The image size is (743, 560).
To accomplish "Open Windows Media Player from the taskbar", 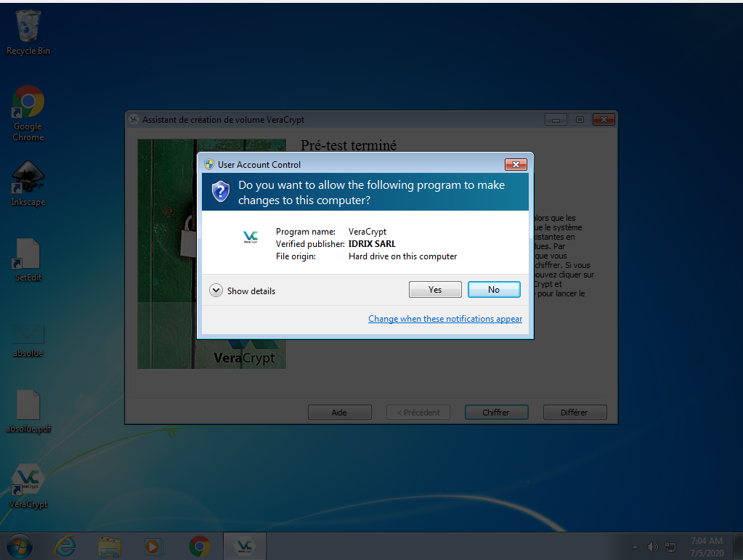I will tap(154, 546).
